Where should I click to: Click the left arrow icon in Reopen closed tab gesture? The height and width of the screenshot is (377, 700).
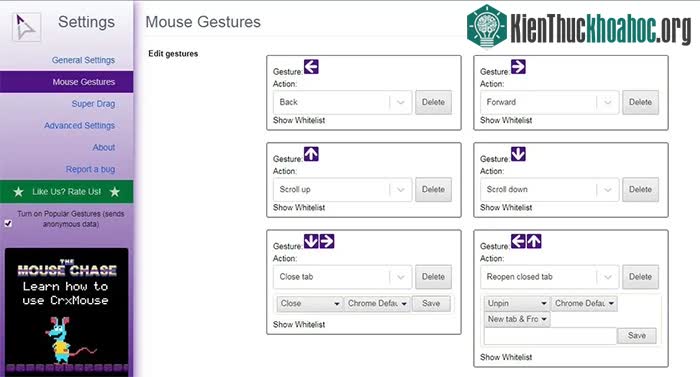point(518,241)
